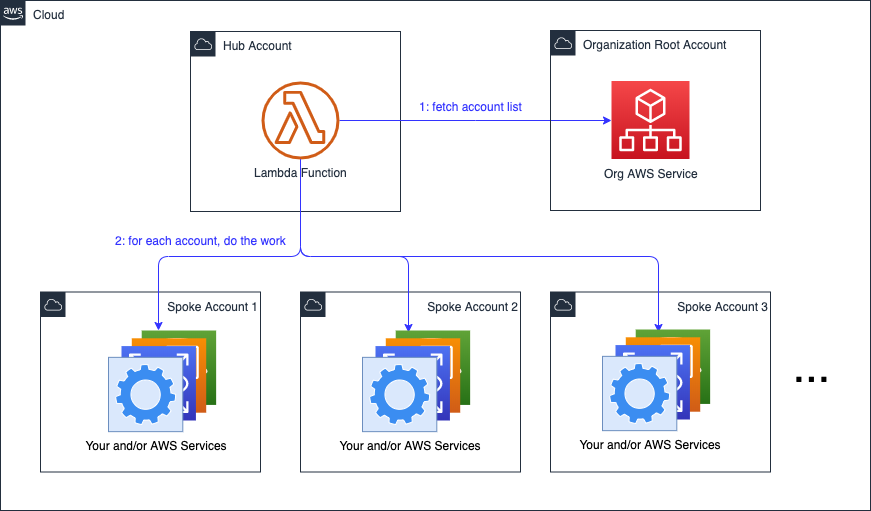Click 'Your and/or AWS Services' in Spoke Account 2

(410, 445)
